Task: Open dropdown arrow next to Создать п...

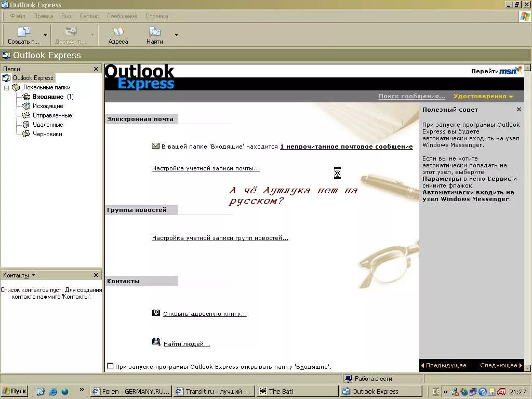Action: (46, 35)
